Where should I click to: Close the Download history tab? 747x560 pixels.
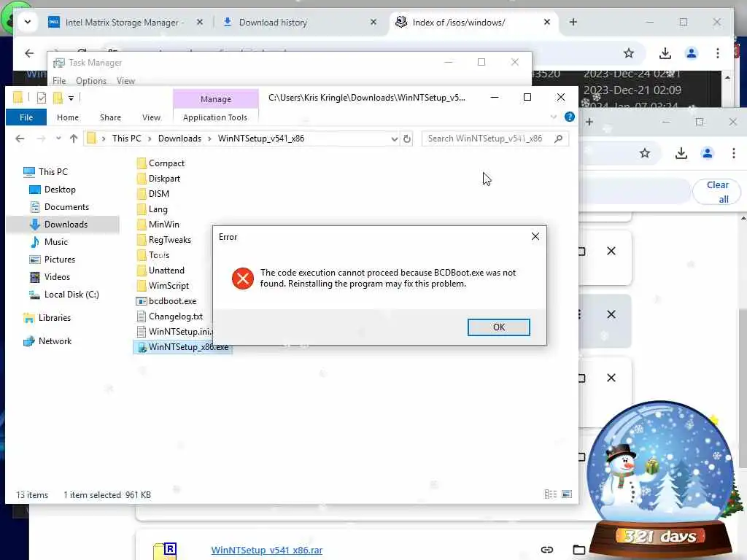pyautogui.click(x=373, y=22)
